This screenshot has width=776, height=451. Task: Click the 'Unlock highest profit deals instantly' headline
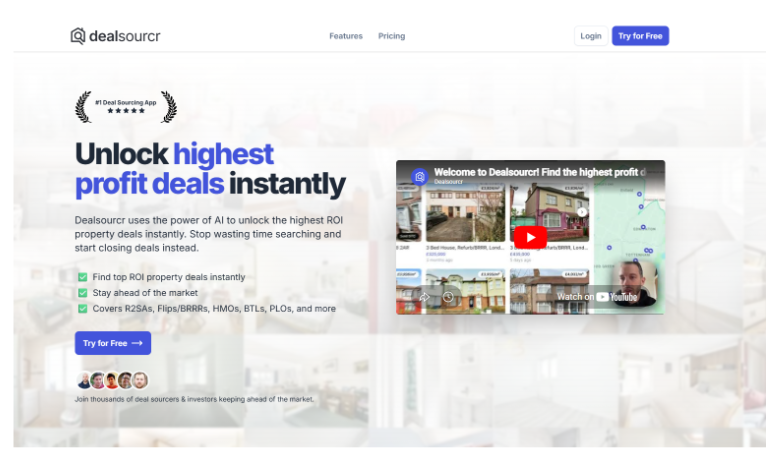210,169
